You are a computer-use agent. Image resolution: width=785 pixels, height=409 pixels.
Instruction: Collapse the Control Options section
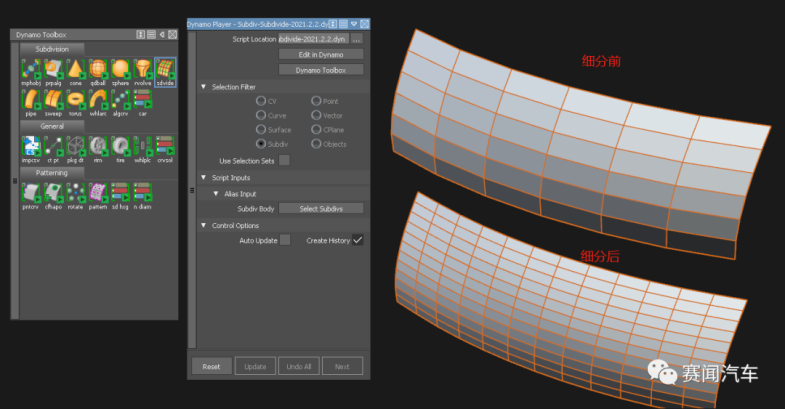204,225
